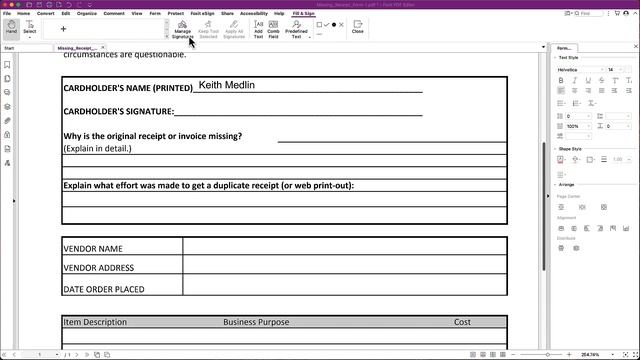Open the Home ribbon tab
The height and width of the screenshot is (360, 640).
[23, 13]
